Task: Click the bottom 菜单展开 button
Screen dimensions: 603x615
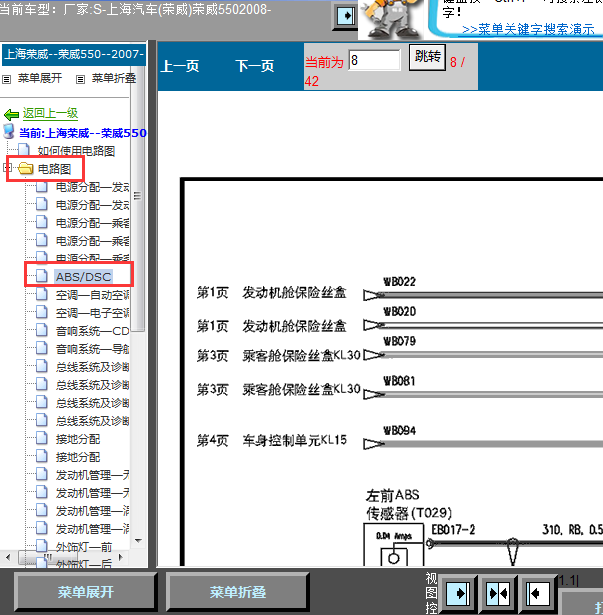Action: pos(86,592)
